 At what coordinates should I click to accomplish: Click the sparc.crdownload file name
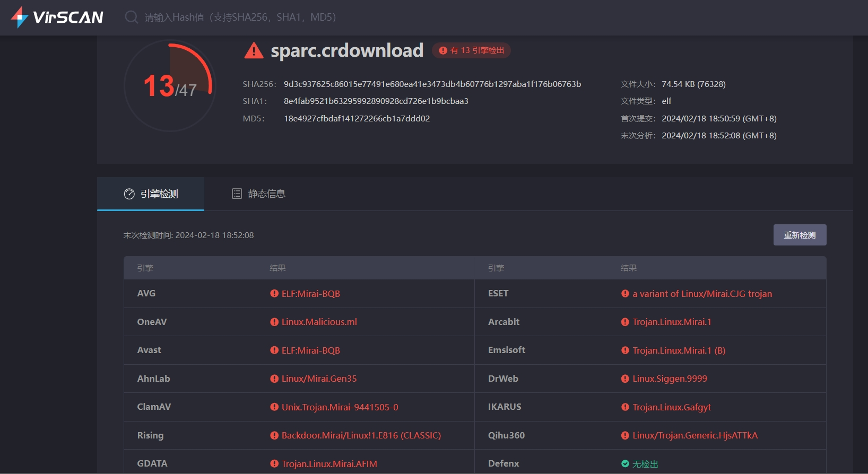pos(347,50)
